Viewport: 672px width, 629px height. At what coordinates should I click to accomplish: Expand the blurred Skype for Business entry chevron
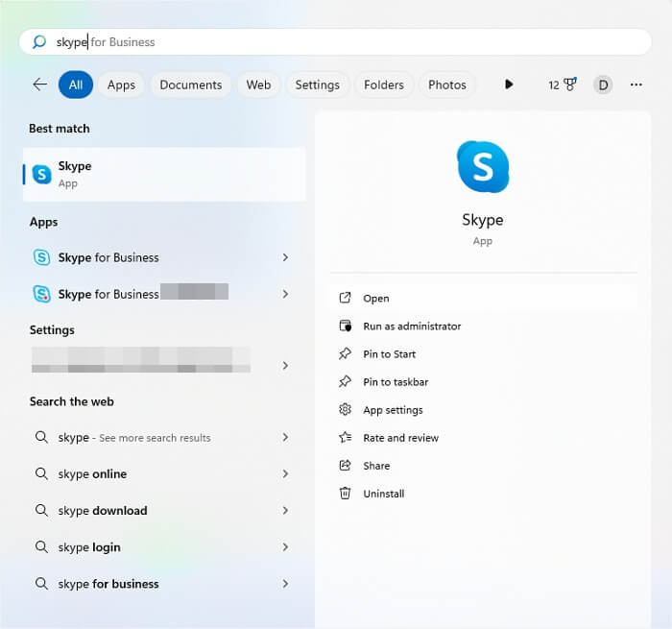[285, 294]
